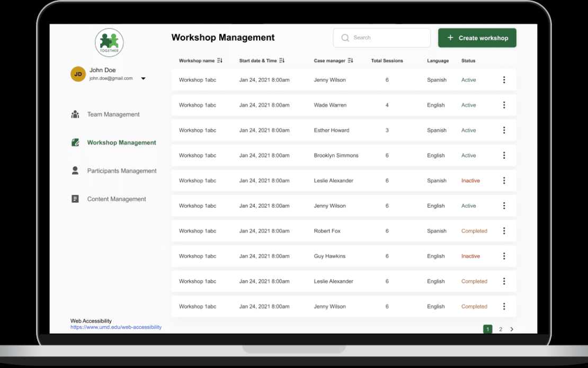Click total sessions value 3
This screenshot has width=588, height=368.
(x=387, y=130)
